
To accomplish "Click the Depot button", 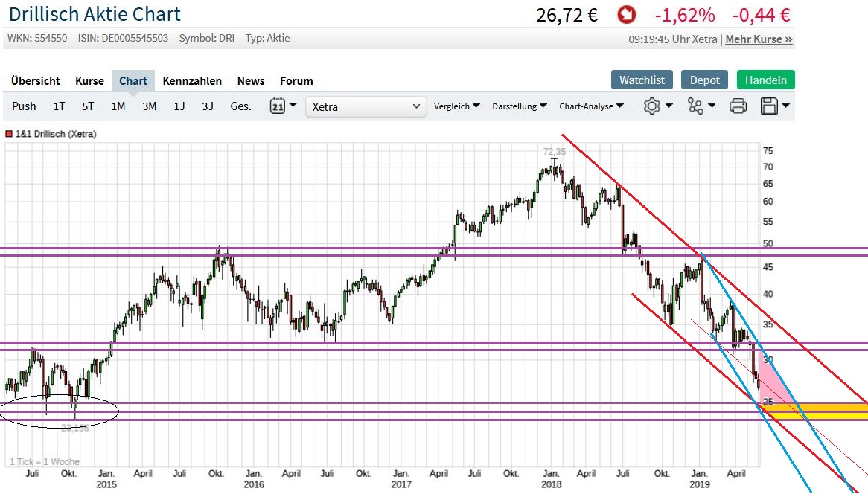I will (x=705, y=80).
